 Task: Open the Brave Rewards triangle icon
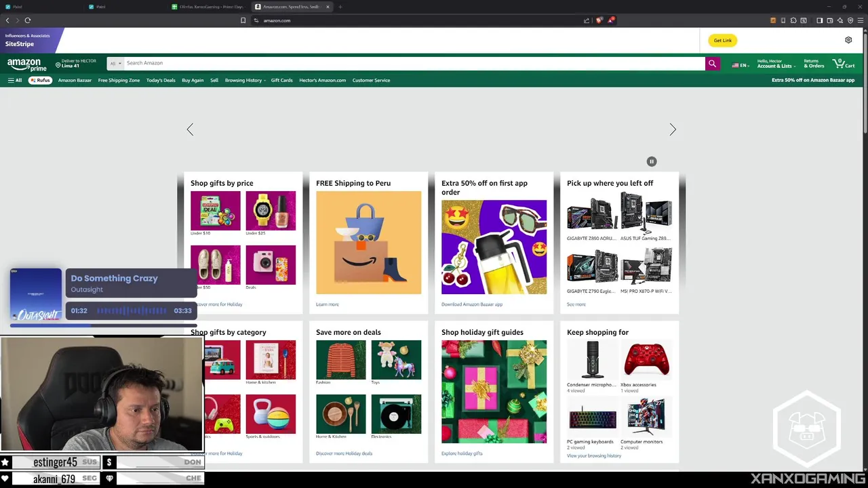(611, 20)
